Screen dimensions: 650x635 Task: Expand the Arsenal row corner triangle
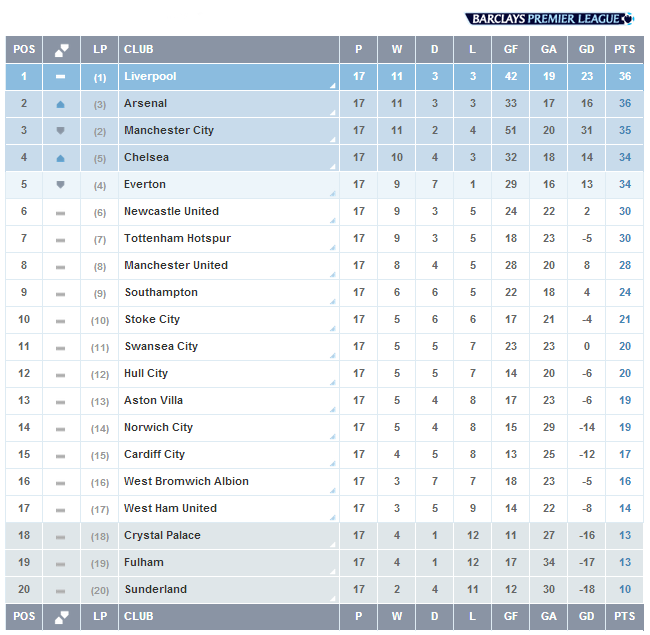click(332, 113)
